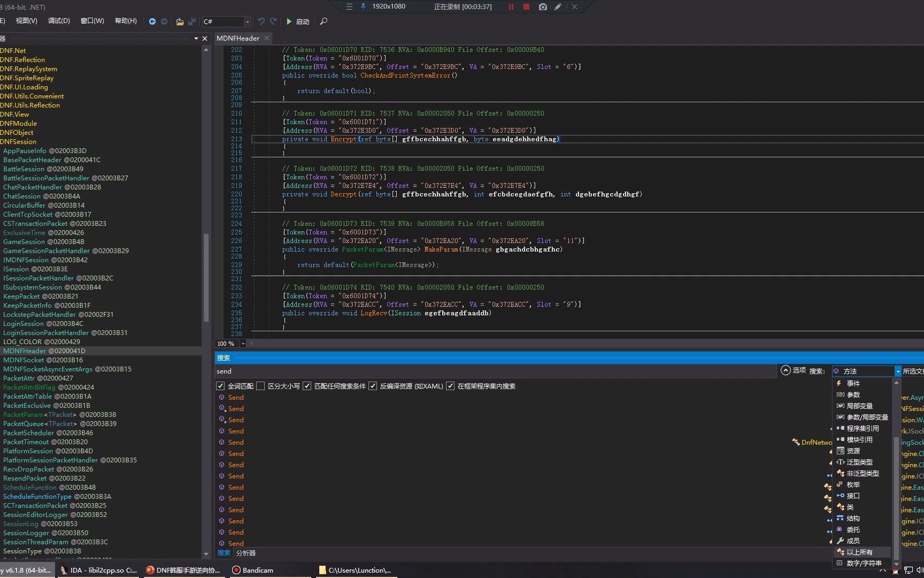Image resolution: width=924 pixels, height=578 pixels.
Task: Select 数字/字符串 in the search type list
Action: (864, 563)
